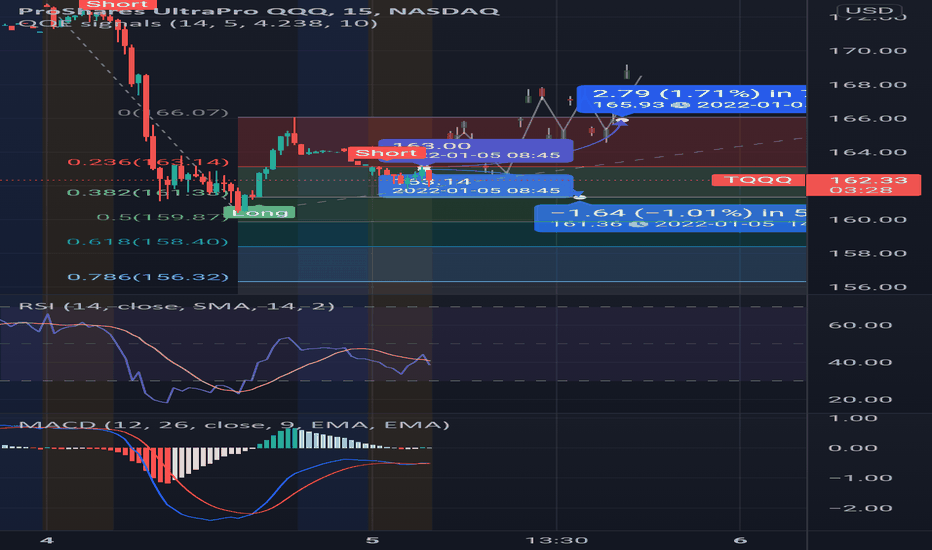This screenshot has width=932, height=550.
Task: Select the 0(166.07) Fibonacci level label
Action: tap(173, 112)
